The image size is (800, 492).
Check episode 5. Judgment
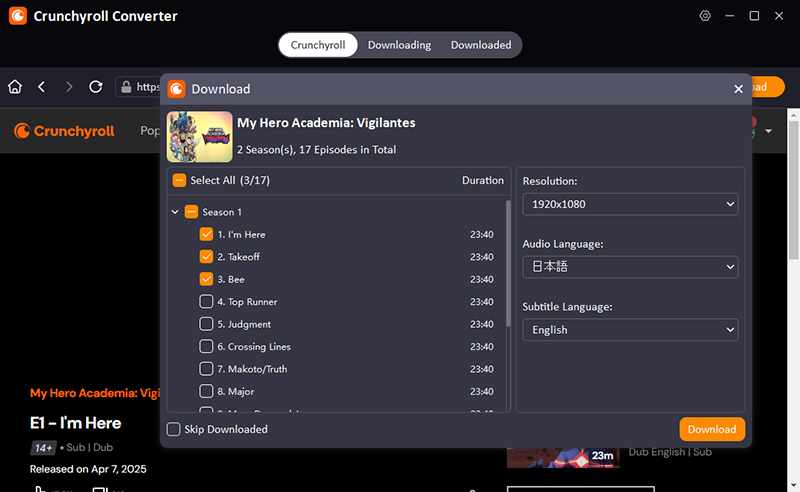pyautogui.click(x=206, y=324)
